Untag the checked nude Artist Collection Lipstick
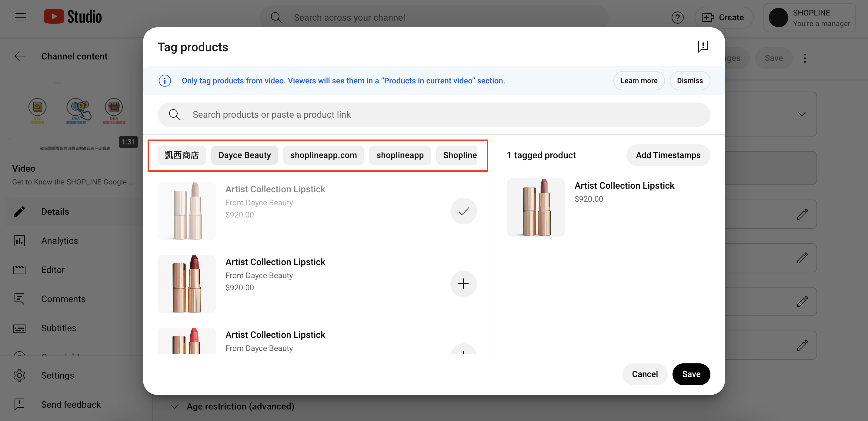 463,211
